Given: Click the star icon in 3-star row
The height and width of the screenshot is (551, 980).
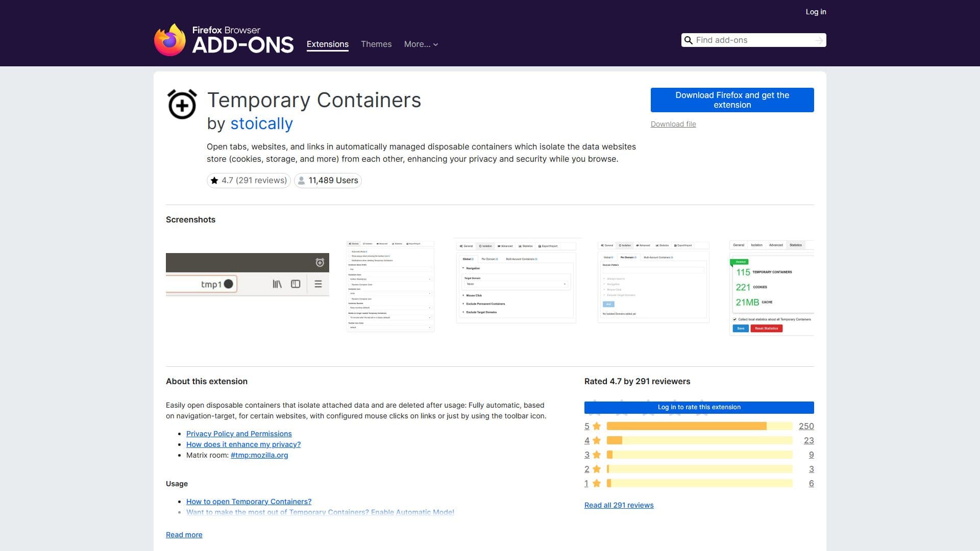Looking at the screenshot, I should click(x=597, y=455).
